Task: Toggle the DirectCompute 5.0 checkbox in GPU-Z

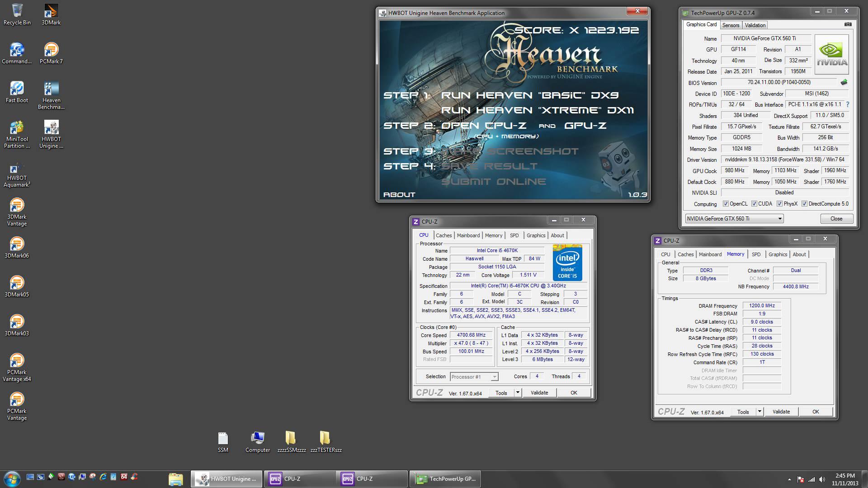Action: [804, 204]
